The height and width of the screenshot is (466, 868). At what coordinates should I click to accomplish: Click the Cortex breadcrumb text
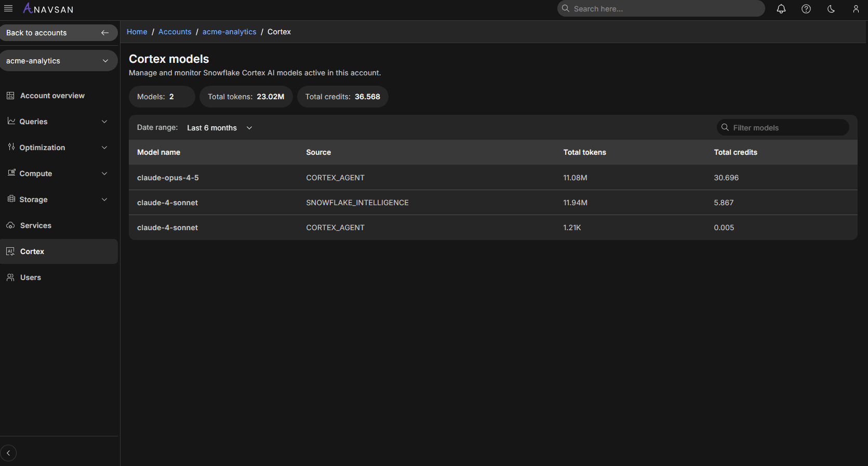click(x=279, y=32)
